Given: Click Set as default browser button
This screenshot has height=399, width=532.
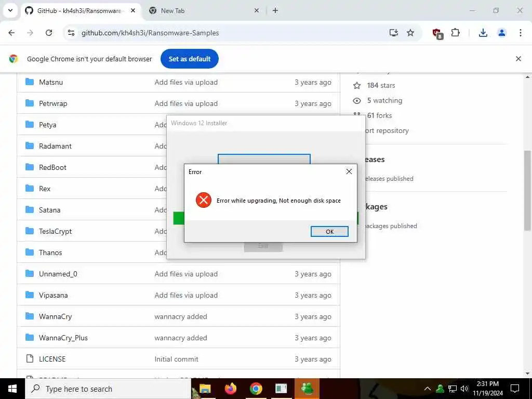Looking at the screenshot, I should [x=189, y=59].
